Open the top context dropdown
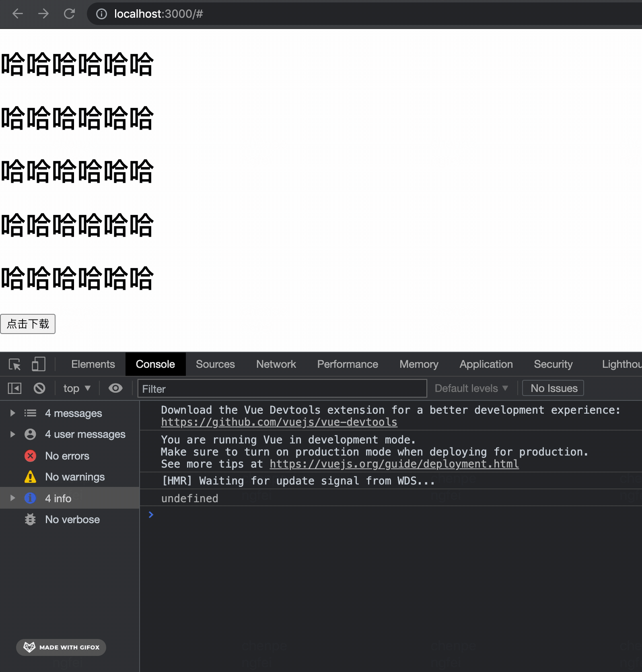 (x=76, y=388)
